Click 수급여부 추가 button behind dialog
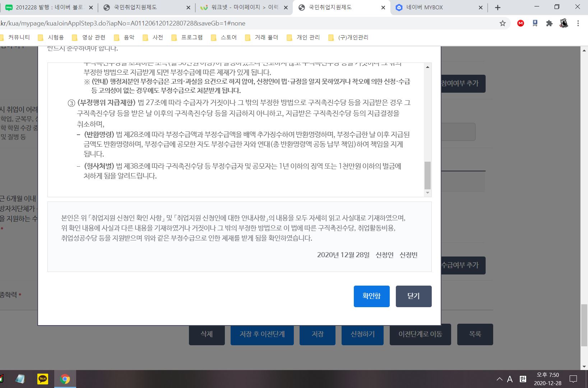This screenshot has width=588, height=388. pos(463,265)
